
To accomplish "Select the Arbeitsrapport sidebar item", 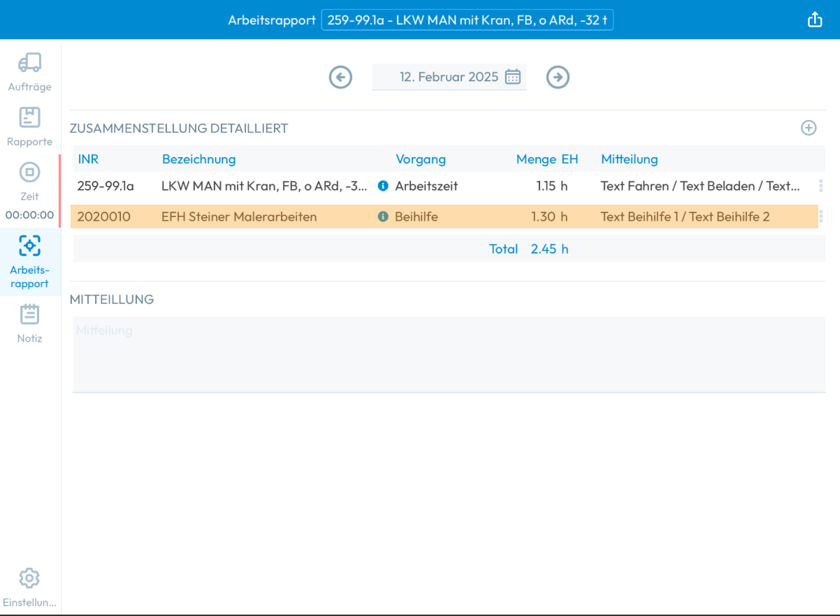I will (29, 262).
